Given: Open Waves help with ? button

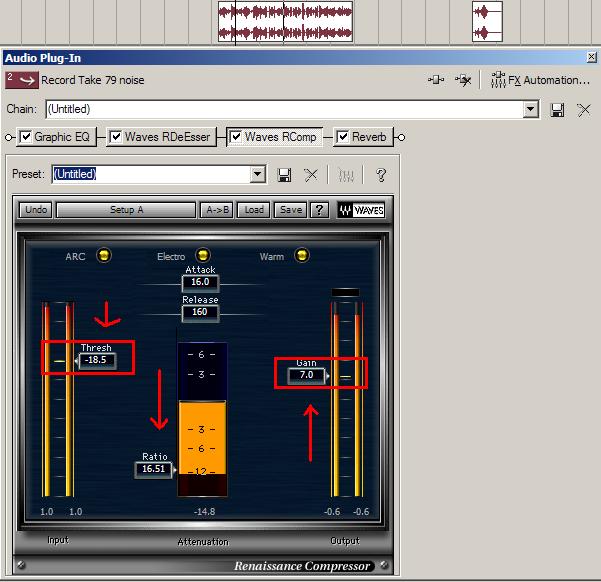Looking at the screenshot, I should [319, 210].
